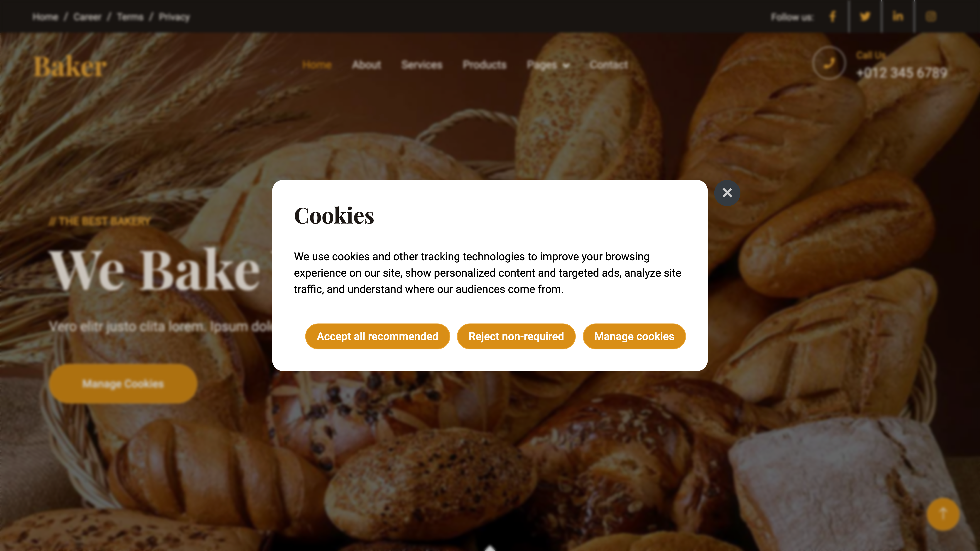Toggle the Home active navigation item

(x=316, y=65)
